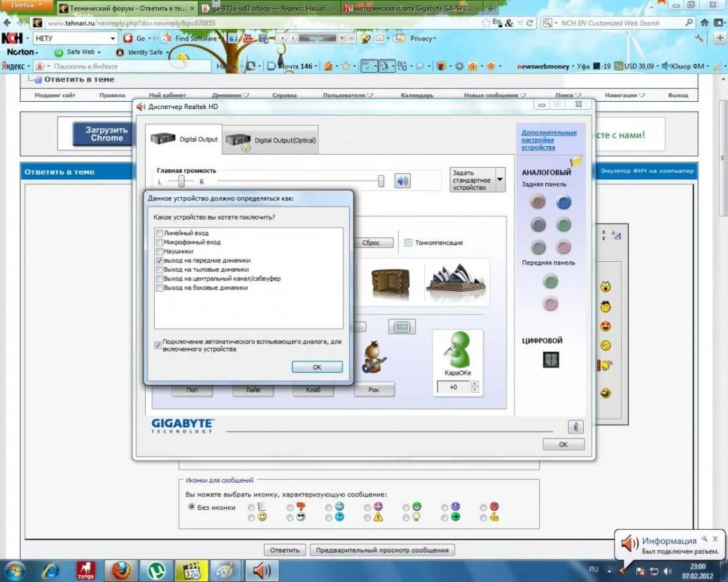
Task: Adjust the Главная громкость volume slider handle
Action: (381, 181)
